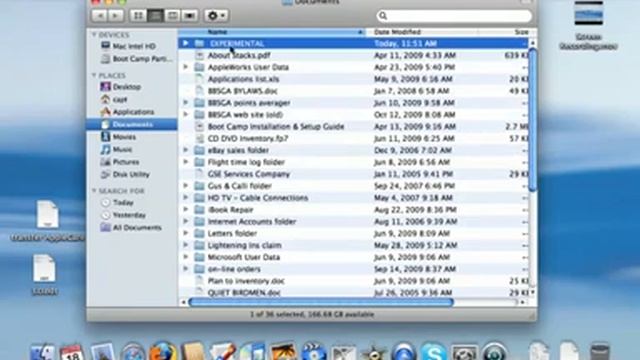Switch to icon view in Finder toolbar
Viewport: 640px width, 360px height.
[138, 16]
